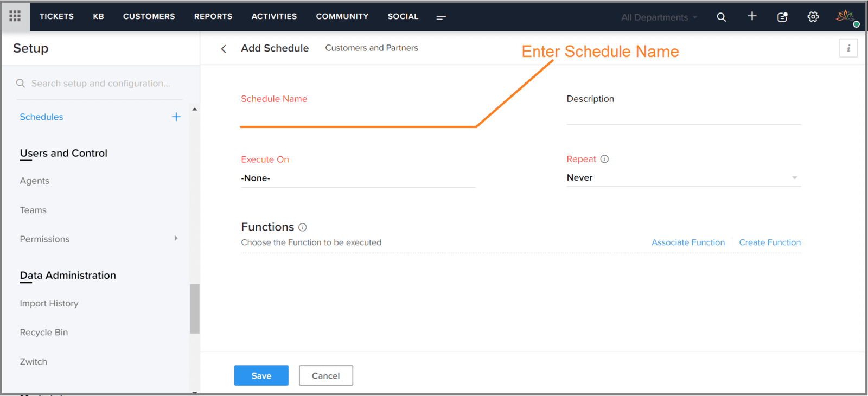The height and width of the screenshot is (396, 868).
Task: Click the info icon beside Functions heading
Action: click(303, 227)
